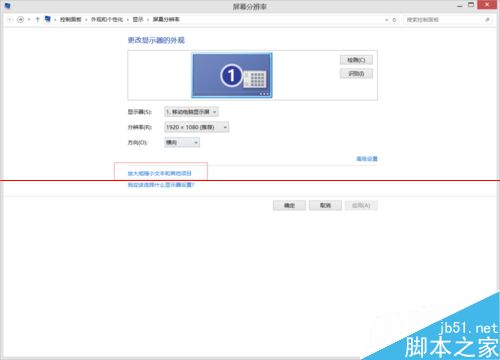
Task: Click the 检测(C) detect button
Action: [x=356, y=60]
